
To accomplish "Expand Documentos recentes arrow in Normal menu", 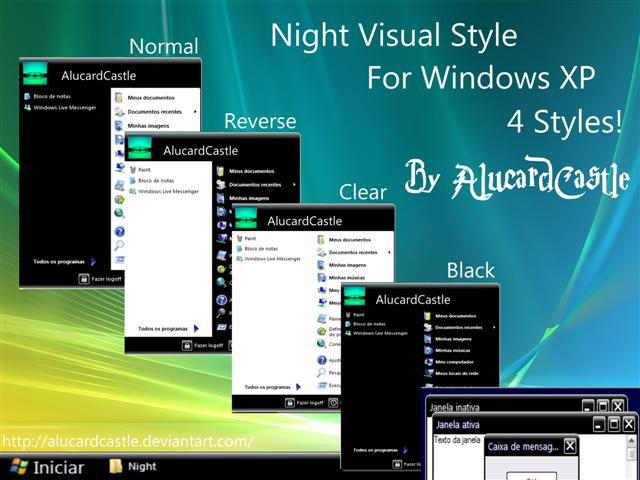I will (x=196, y=111).
